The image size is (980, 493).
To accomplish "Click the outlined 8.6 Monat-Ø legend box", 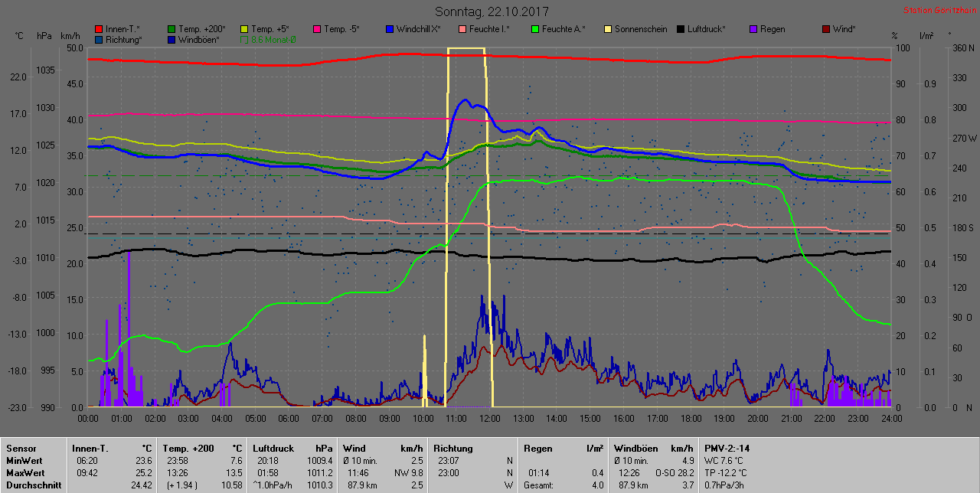I will pyautogui.click(x=244, y=39).
